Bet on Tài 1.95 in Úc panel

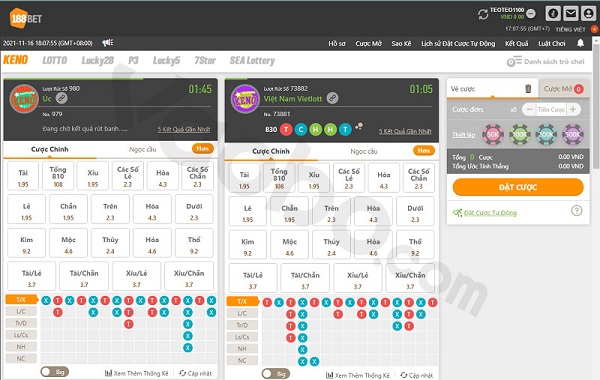point(23,176)
